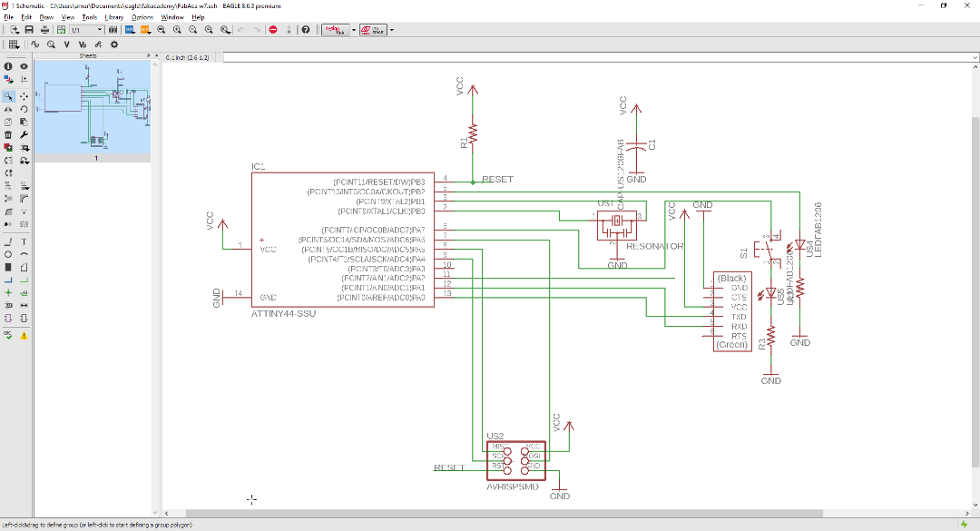Select the Text tool

[24, 241]
